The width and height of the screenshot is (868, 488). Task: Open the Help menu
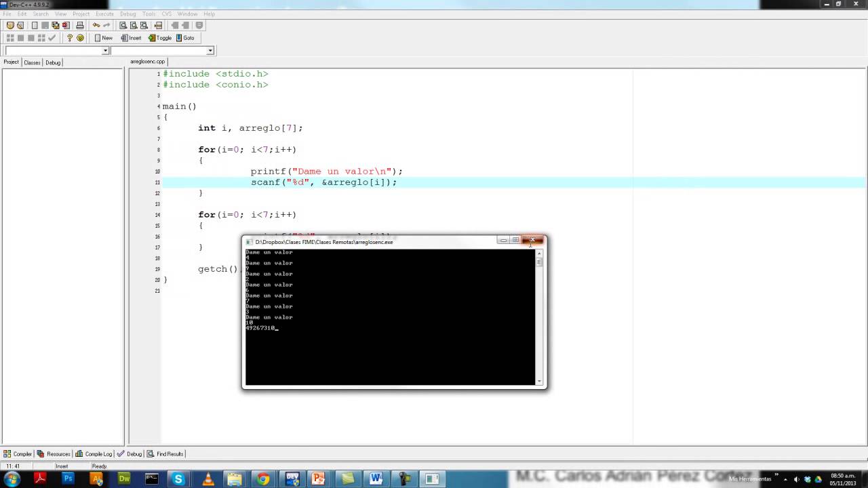[x=209, y=14]
